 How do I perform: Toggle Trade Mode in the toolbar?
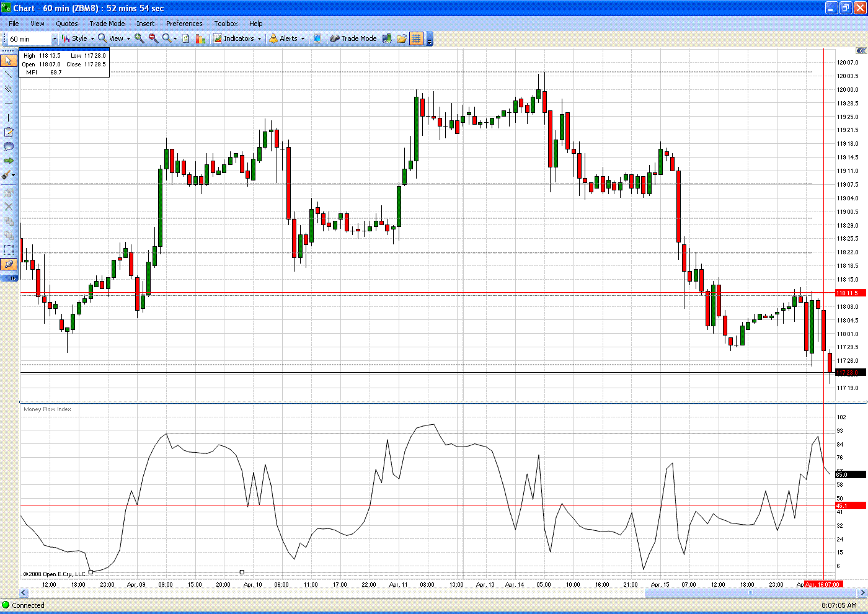click(x=353, y=38)
